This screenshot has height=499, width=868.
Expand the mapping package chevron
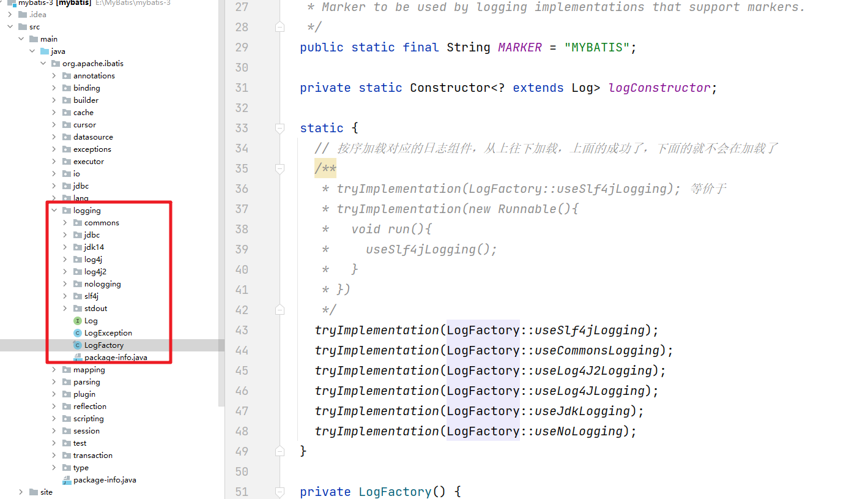tap(54, 370)
